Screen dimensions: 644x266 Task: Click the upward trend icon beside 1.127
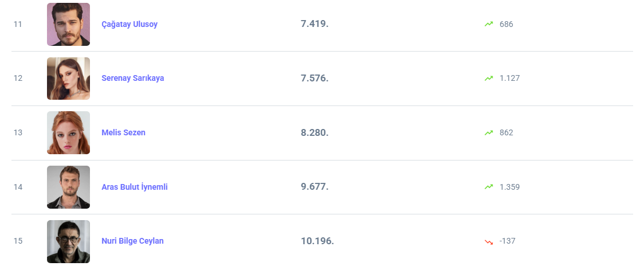tap(488, 78)
